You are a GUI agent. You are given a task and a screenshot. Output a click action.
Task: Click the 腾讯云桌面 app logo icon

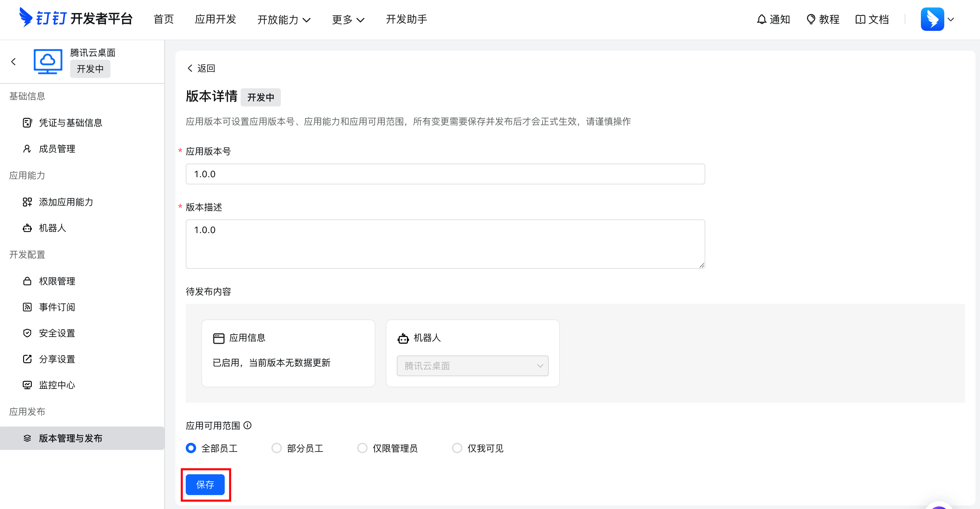[48, 61]
